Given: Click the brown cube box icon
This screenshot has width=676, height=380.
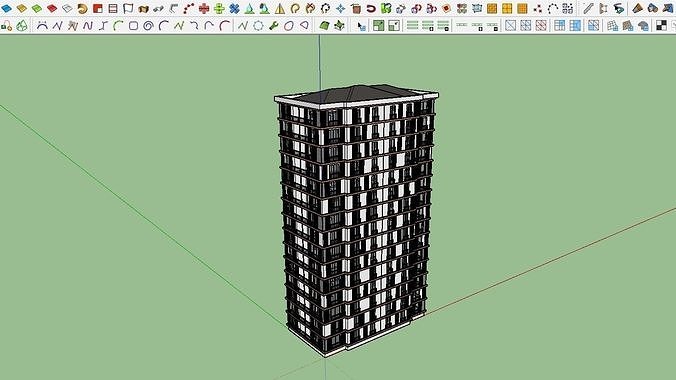Looking at the screenshot, I should [x=356, y=8].
